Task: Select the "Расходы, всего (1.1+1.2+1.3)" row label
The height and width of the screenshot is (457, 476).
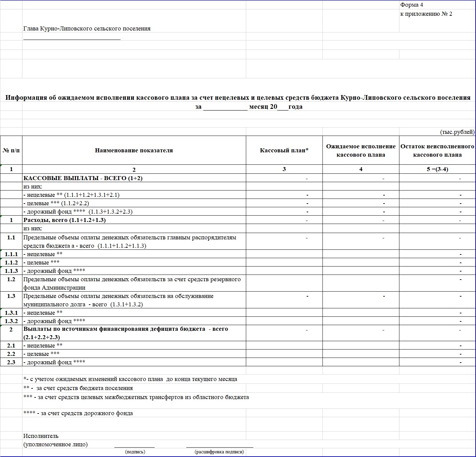Action: [65, 220]
